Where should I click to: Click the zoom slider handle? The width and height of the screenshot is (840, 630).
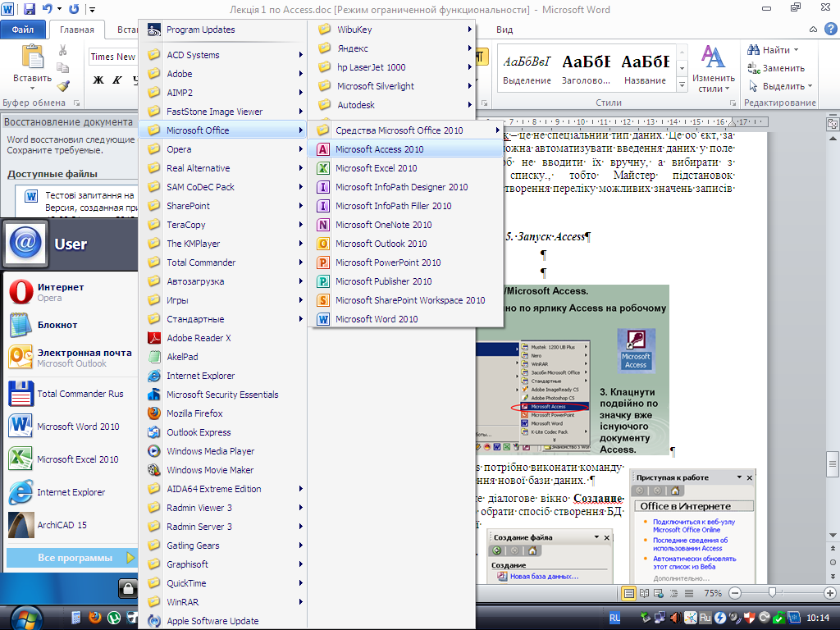tap(772, 592)
